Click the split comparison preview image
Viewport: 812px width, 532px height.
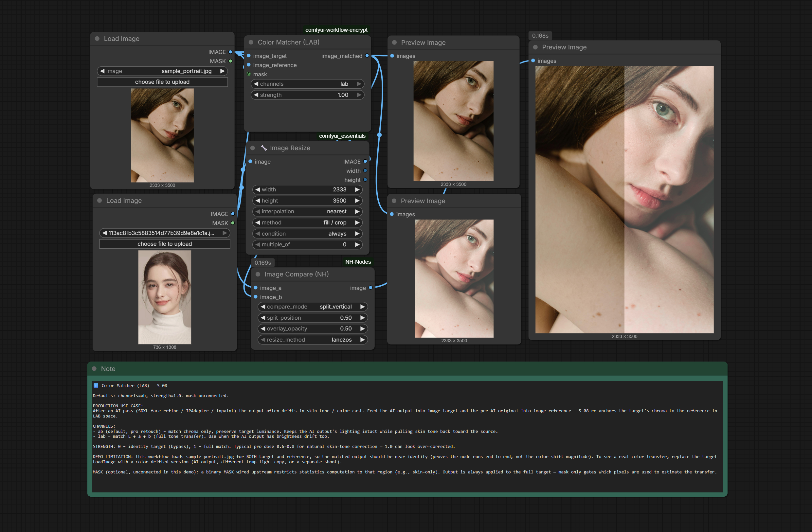point(624,200)
